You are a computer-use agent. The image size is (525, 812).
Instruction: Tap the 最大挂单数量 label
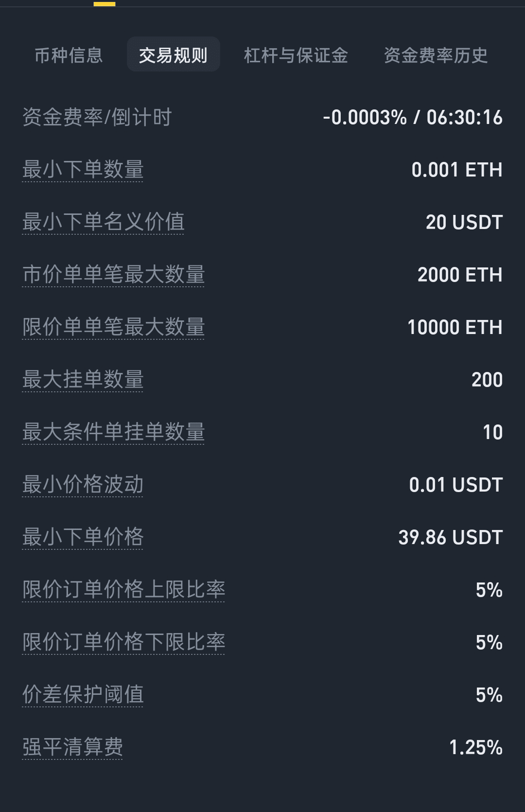83,380
